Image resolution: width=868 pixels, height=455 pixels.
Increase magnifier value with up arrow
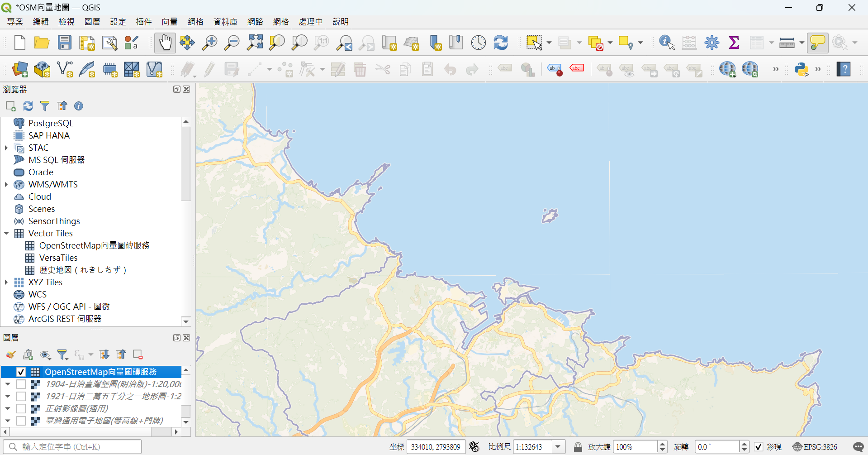tap(663, 444)
